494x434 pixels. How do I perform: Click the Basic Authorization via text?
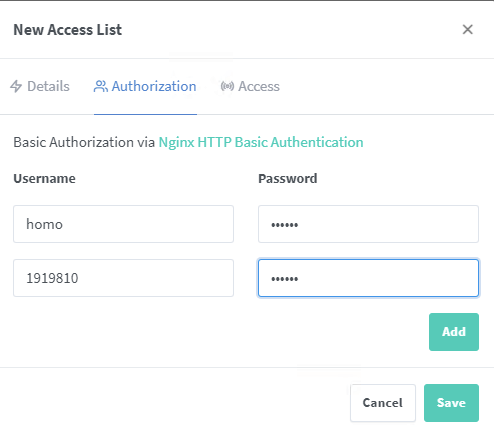click(x=84, y=142)
